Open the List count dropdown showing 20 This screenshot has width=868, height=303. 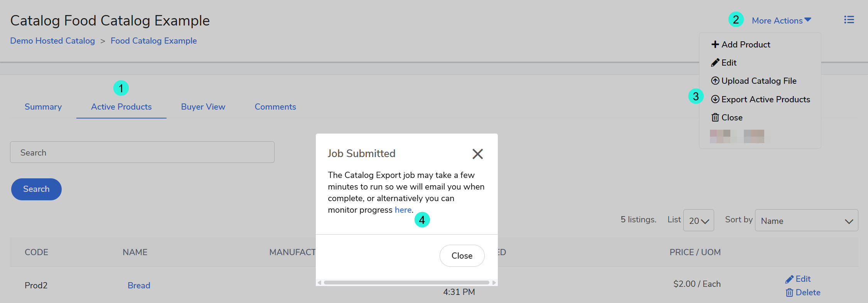[698, 220]
